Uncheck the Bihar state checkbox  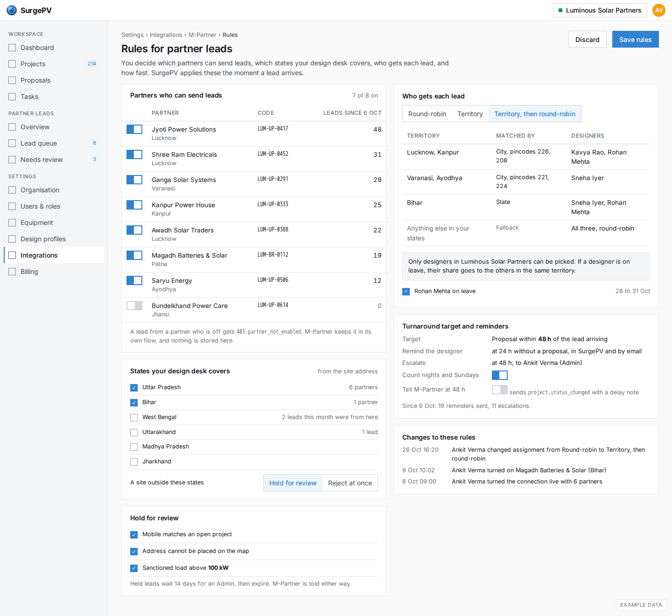134,403
